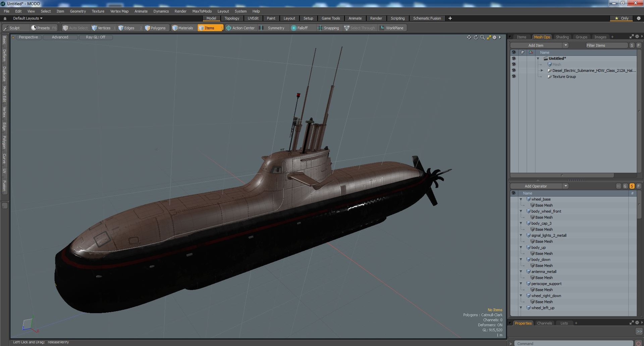Select the Sculpt tool
Viewport: 644px width, 346px height.
12,28
